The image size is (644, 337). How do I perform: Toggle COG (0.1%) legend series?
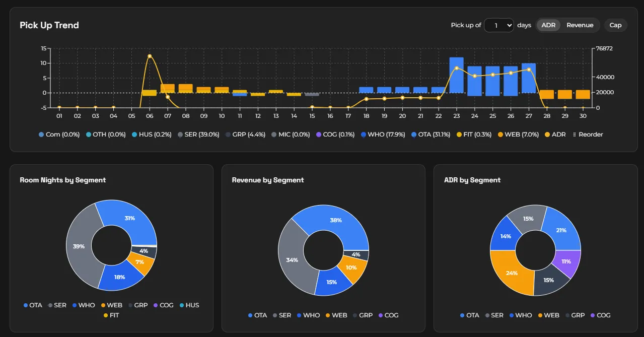[x=336, y=134]
